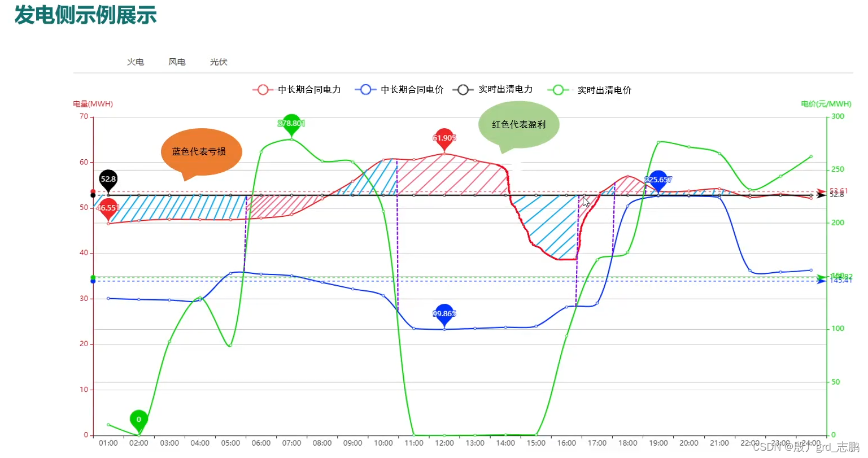This screenshot has height=458, width=868.
Task: Click the 09:00 x-axis tick label
Action: (353, 443)
